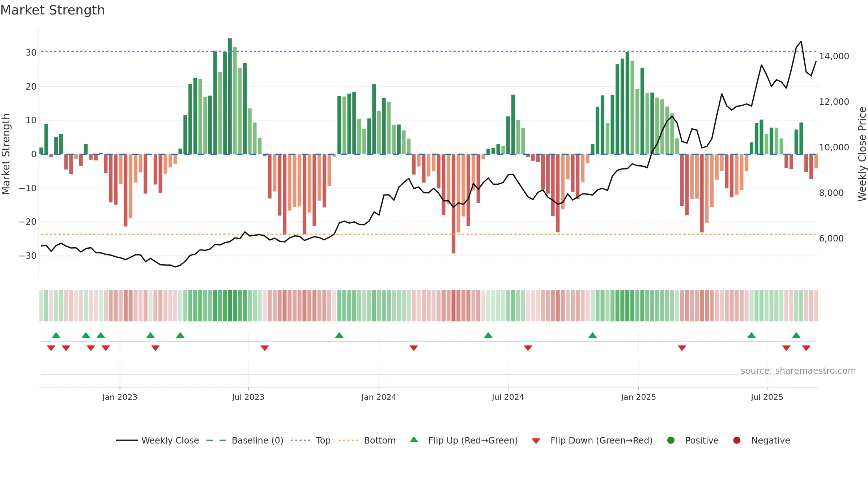Click the Market Strength chart title
The height and width of the screenshot is (488, 868).
tap(52, 10)
